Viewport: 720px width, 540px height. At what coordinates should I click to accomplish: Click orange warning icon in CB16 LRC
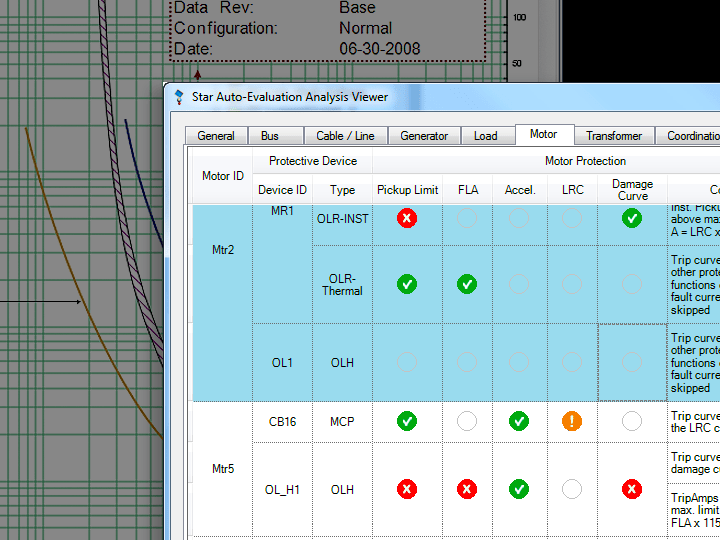(572, 421)
